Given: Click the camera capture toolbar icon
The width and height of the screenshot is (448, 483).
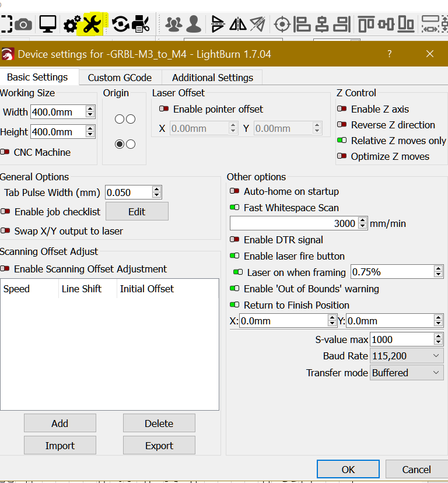Looking at the screenshot, I should (x=23, y=24).
